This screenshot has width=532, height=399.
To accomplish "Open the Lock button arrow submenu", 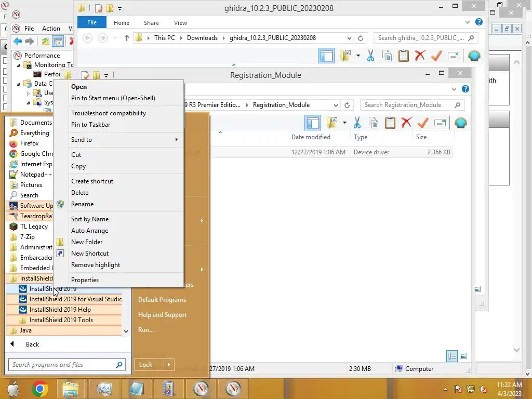I will (x=169, y=365).
